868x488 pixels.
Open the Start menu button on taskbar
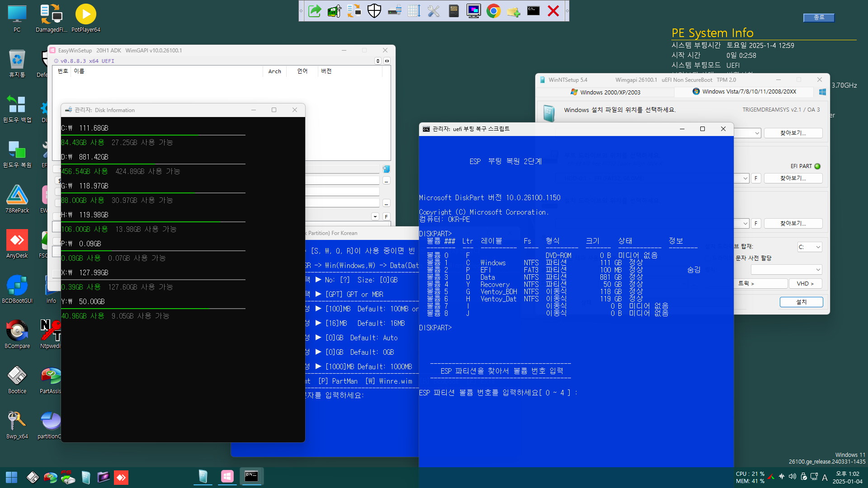point(11,477)
